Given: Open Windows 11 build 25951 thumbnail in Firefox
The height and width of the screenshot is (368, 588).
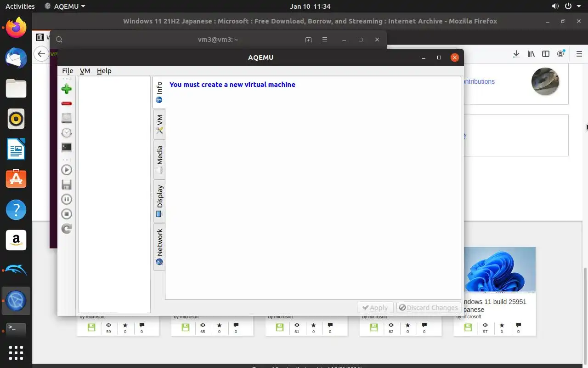Looking at the screenshot, I should pos(500,270).
